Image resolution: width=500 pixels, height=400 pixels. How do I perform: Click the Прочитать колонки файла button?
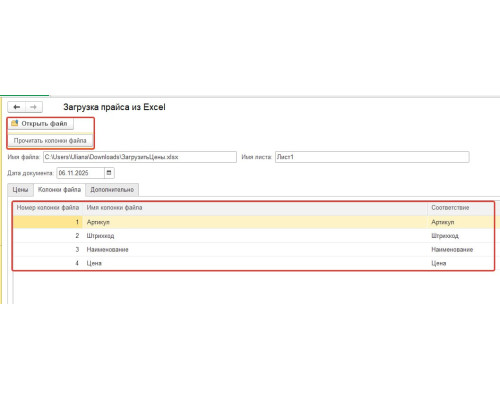(x=50, y=141)
